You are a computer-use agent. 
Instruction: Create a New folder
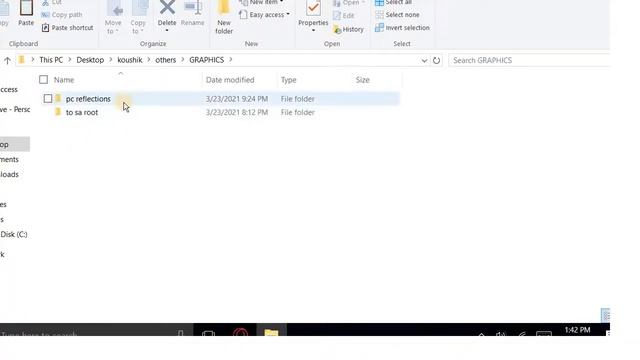pyautogui.click(x=224, y=17)
